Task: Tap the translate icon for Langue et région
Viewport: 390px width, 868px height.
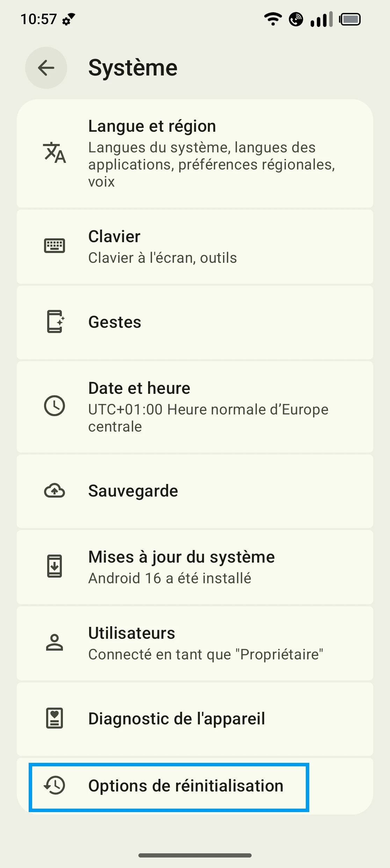Action: click(55, 153)
